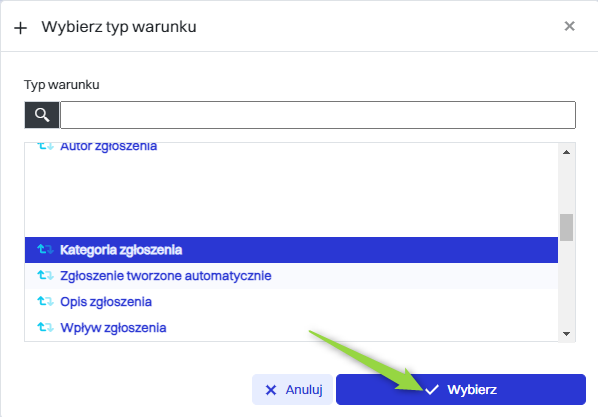This screenshot has height=417, width=598.
Task: Cancel using the Anuluj button
Action: click(292, 390)
